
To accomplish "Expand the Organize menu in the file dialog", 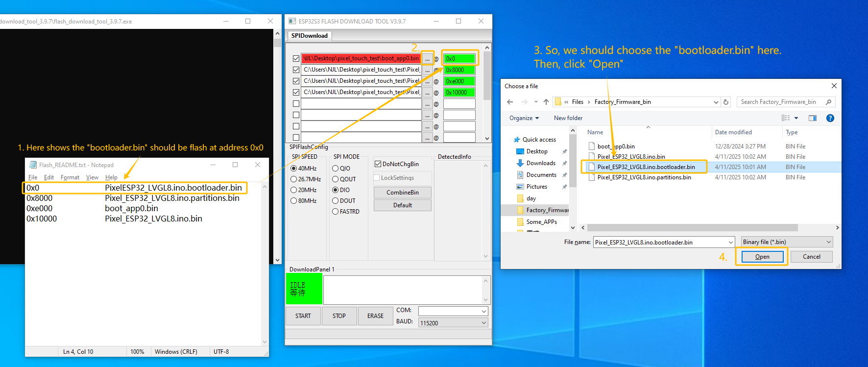I will [x=524, y=118].
